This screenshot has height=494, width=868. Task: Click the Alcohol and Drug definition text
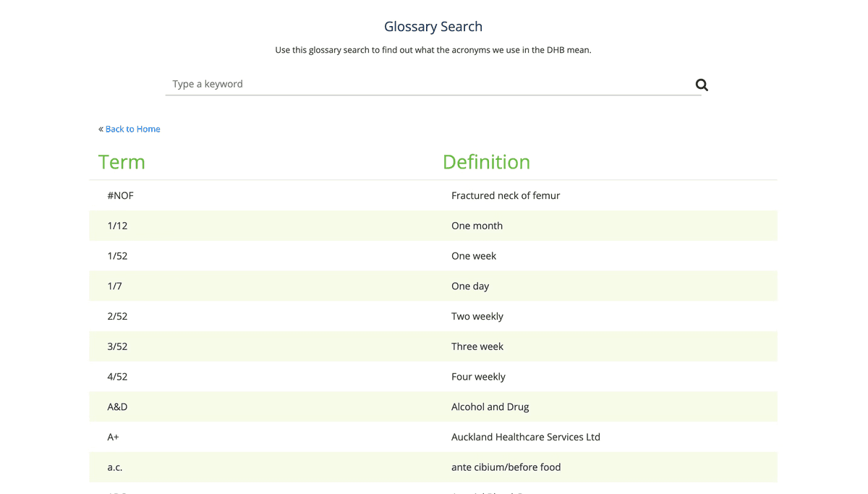click(x=490, y=406)
